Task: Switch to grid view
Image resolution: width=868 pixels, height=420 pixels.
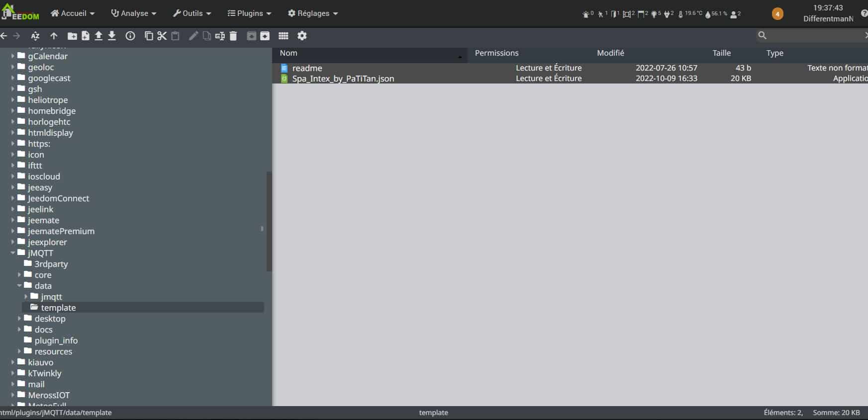Action: [x=284, y=36]
